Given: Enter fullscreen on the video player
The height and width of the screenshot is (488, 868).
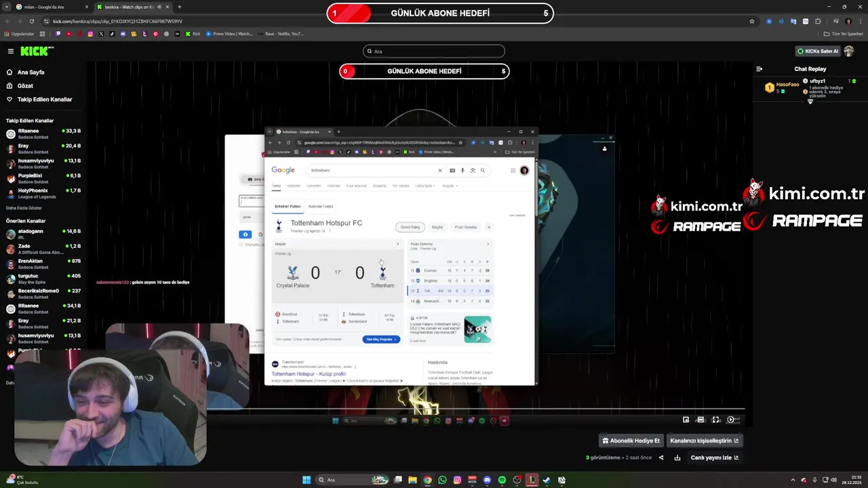Looking at the screenshot, I should coord(715,420).
